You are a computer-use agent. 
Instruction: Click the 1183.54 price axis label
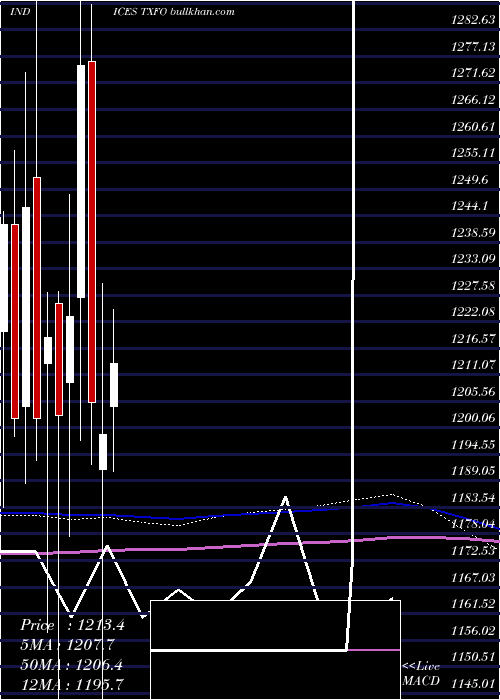coord(474,498)
